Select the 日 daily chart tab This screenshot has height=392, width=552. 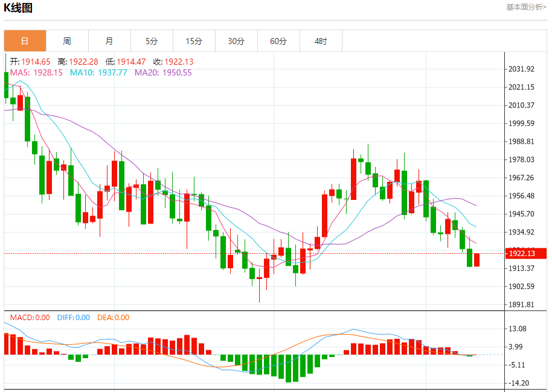(x=25, y=41)
